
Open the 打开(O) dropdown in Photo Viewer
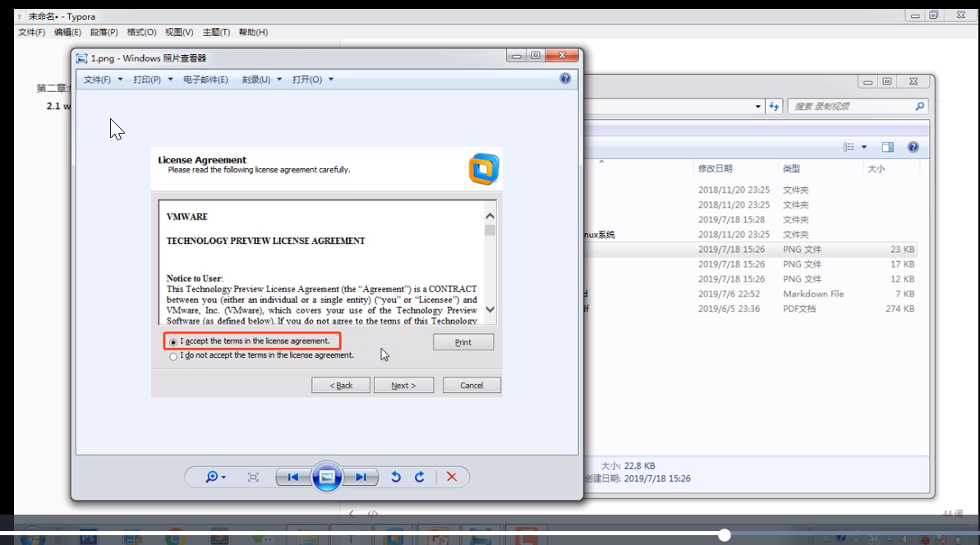click(313, 80)
